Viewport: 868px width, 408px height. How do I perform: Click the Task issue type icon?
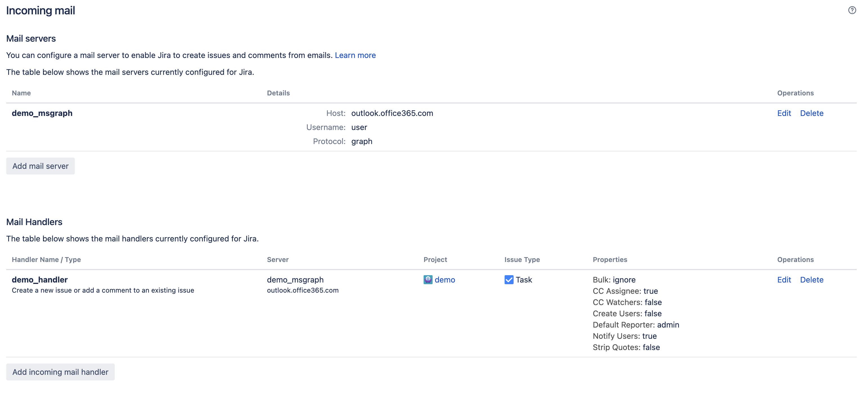pyautogui.click(x=509, y=279)
